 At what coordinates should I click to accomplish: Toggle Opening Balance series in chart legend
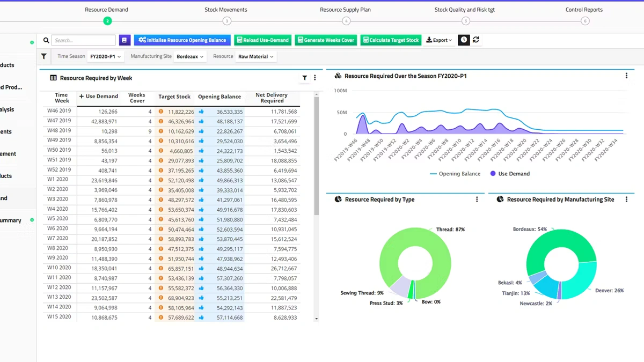[455, 174]
